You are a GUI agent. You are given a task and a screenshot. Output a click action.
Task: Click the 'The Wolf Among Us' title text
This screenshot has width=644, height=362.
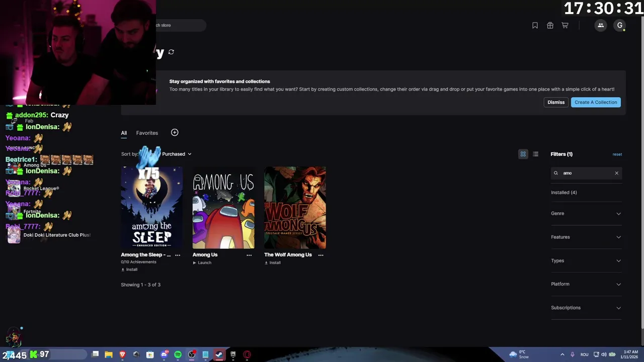(x=288, y=255)
